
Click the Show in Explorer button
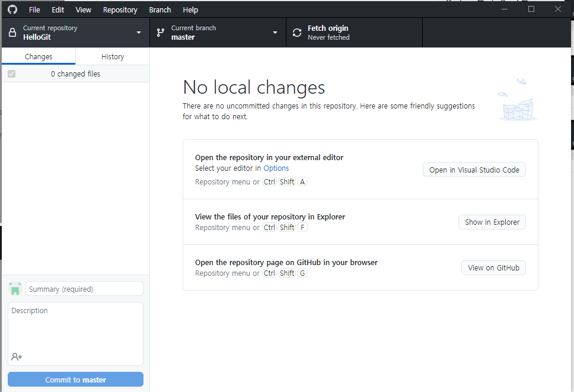pyautogui.click(x=492, y=222)
